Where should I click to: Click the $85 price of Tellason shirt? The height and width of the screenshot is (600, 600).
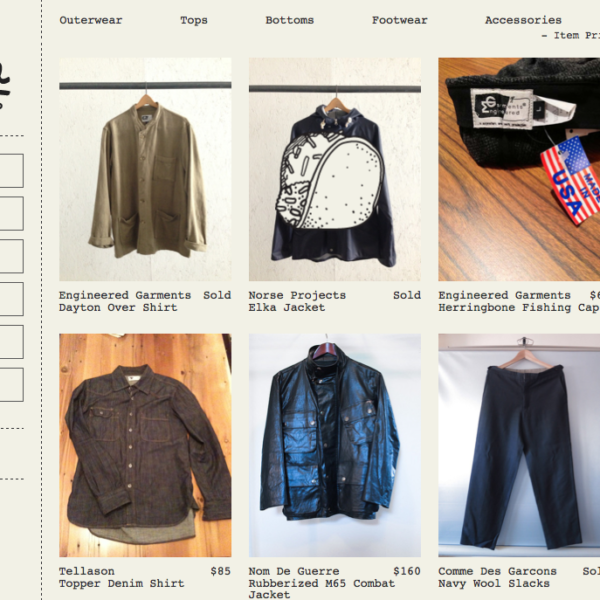(220, 571)
